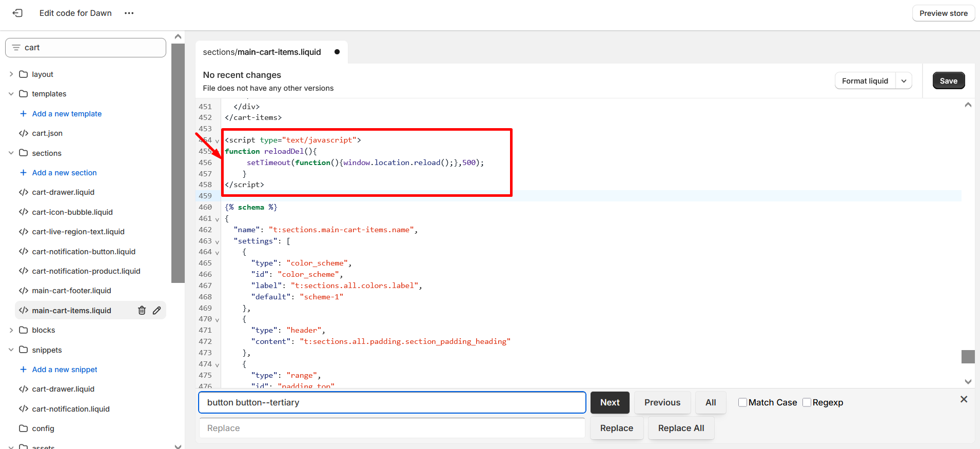
Task: Click the editor vertical scrollbar thumb
Action: coord(968,357)
